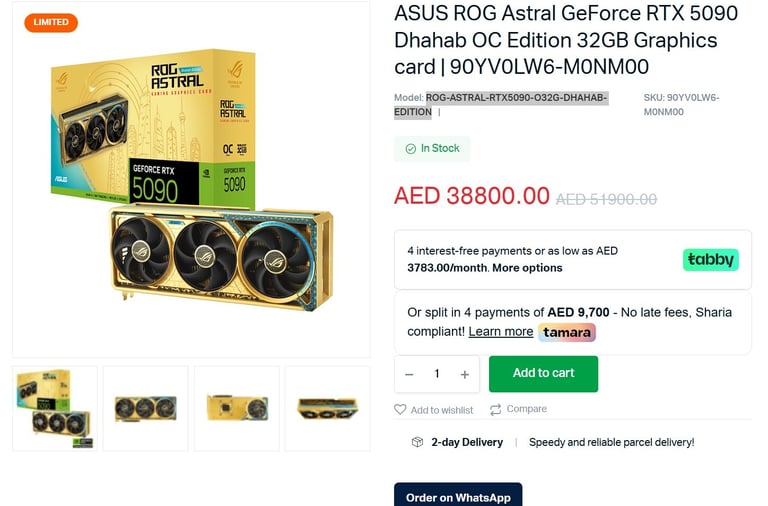Click the Compare arrows icon
Viewport: 768px width, 506px height.
[x=495, y=410]
